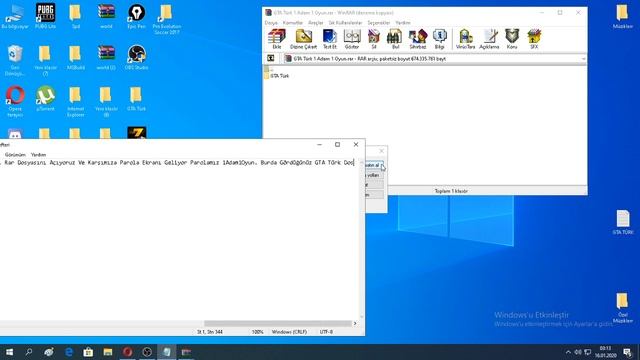The width and height of the screenshot is (640, 360).
Task: Click the Açıklama (Comment) icon in WinRAR
Action: click(x=489, y=39)
